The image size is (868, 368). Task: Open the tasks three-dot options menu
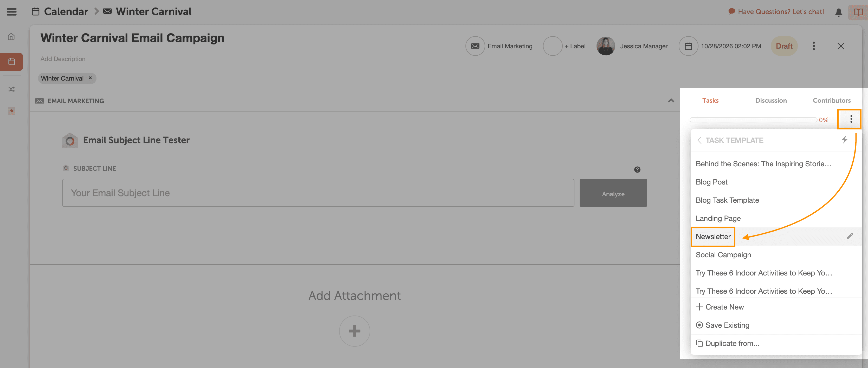tap(851, 119)
